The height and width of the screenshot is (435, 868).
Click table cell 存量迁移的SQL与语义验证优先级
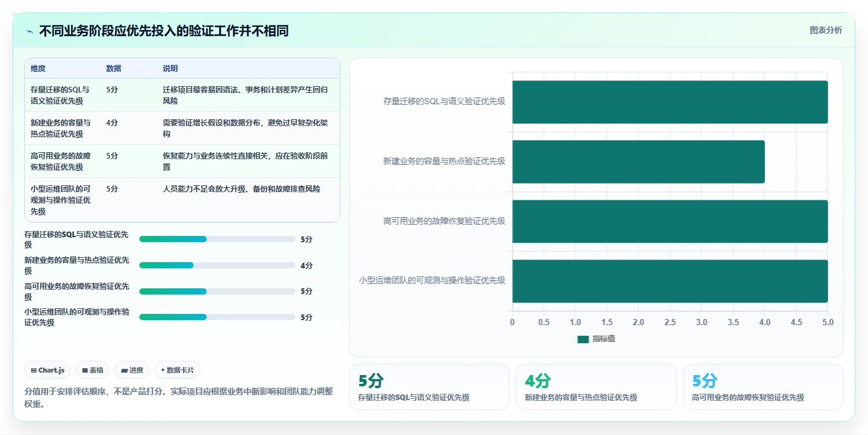tap(61, 95)
